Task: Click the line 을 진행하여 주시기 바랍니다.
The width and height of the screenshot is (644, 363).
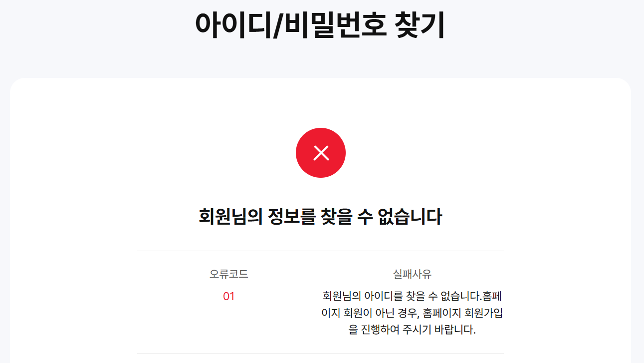Action: tap(412, 330)
